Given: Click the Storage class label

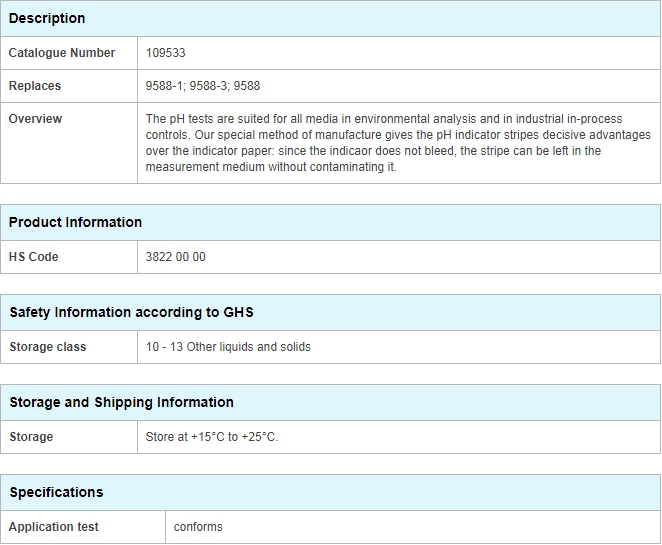Looking at the screenshot, I should pyautogui.click(x=48, y=347).
